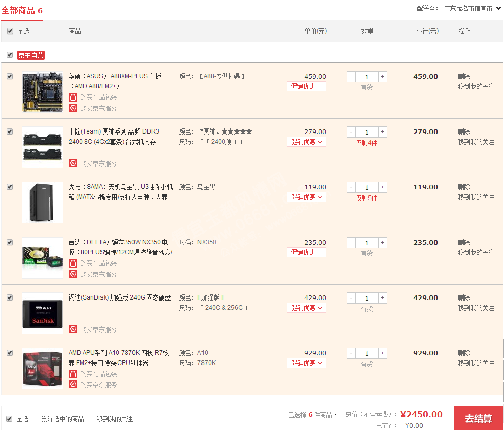Increase quantity of SanDisk 240G SSD
The height and width of the screenshot is (430, 504).
[x=383, y=298]
